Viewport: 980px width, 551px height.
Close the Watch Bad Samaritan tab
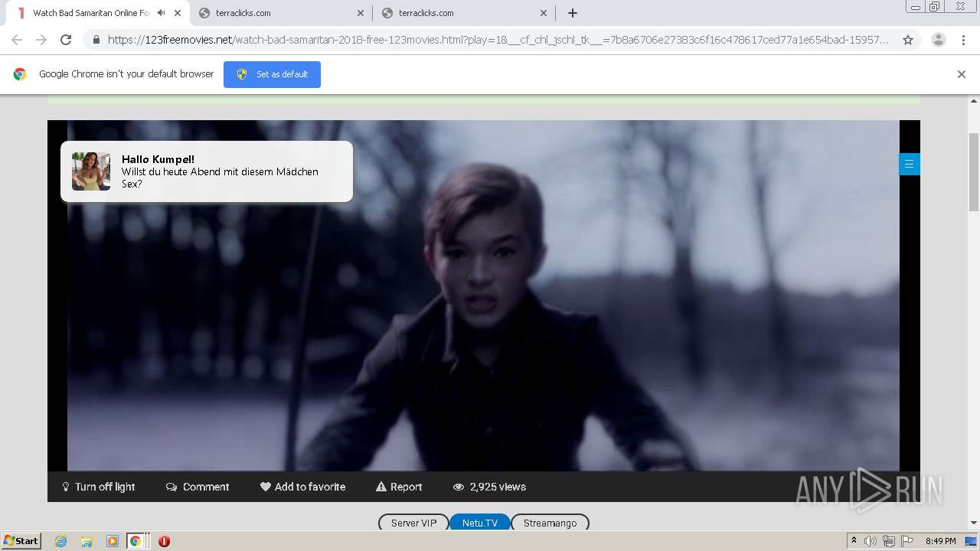coord(178,13)
